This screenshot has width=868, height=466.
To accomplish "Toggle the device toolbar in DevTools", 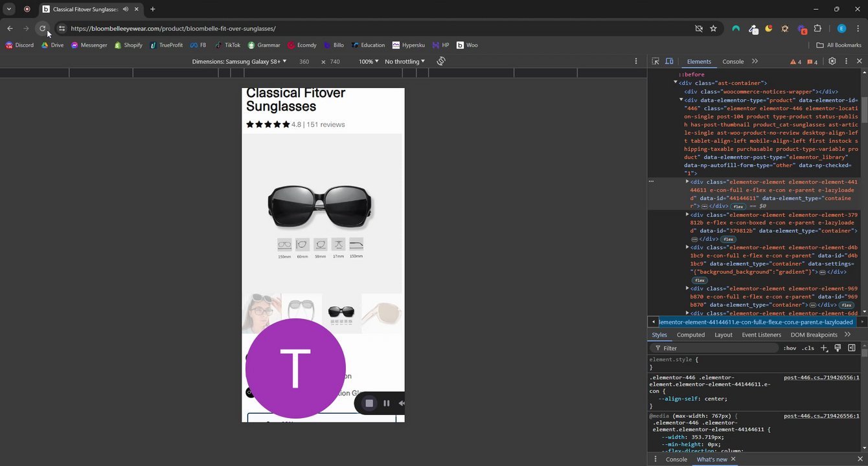I will tap(669, 61).
